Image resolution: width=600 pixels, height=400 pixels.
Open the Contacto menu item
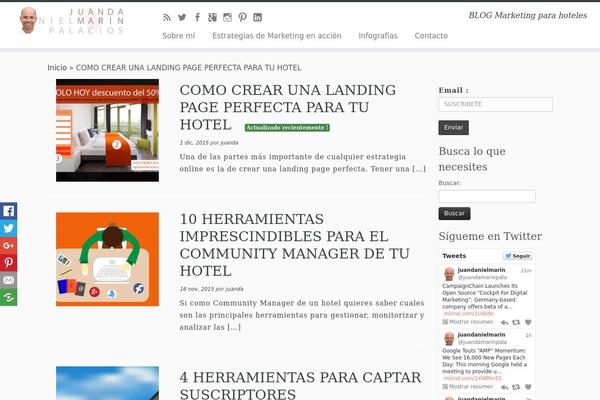point(431,36)
